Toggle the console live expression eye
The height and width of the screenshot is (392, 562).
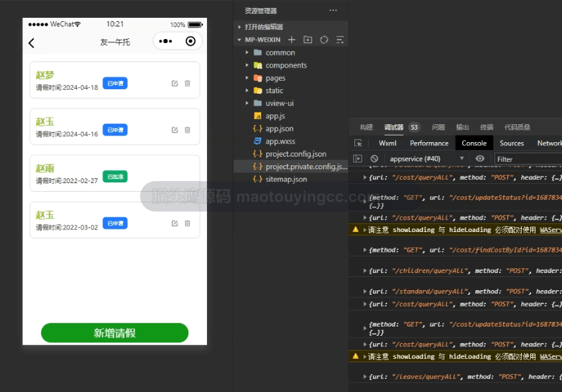[x=480, y=159]
